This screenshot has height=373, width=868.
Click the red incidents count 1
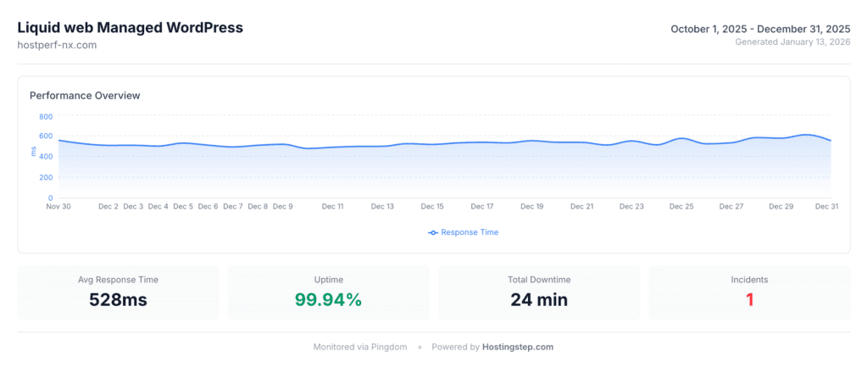pyautogui.click(x=750, y=300)
